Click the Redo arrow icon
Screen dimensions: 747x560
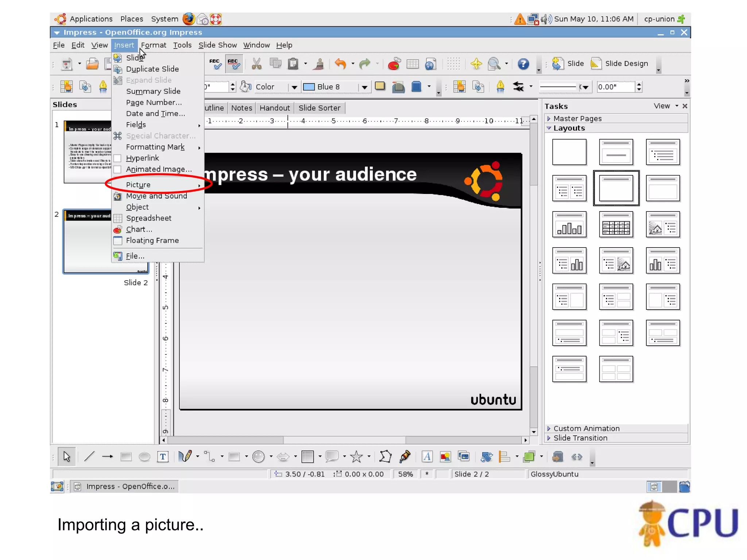coord(364,64)
